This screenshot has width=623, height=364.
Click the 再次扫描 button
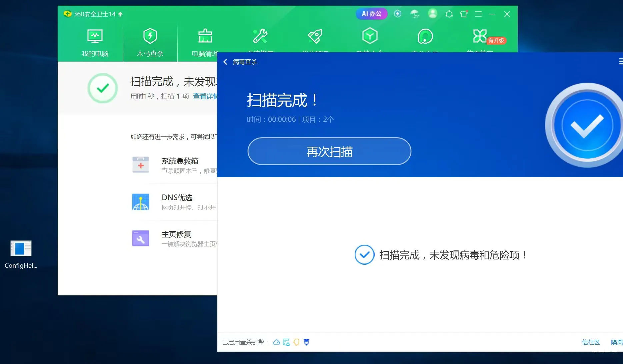pos(329,151)
